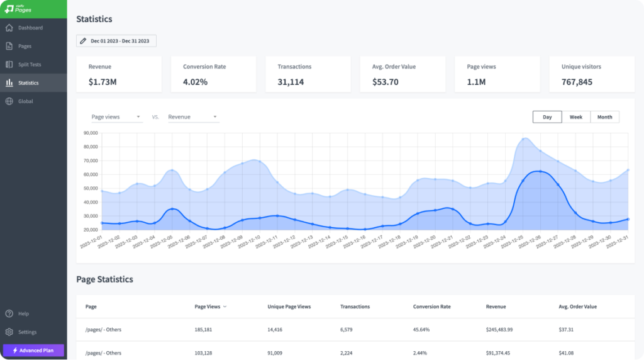Viewport: 644px width, 360px height.
Task: Click the Pages logo icon
Action: (x=9, y=9)
